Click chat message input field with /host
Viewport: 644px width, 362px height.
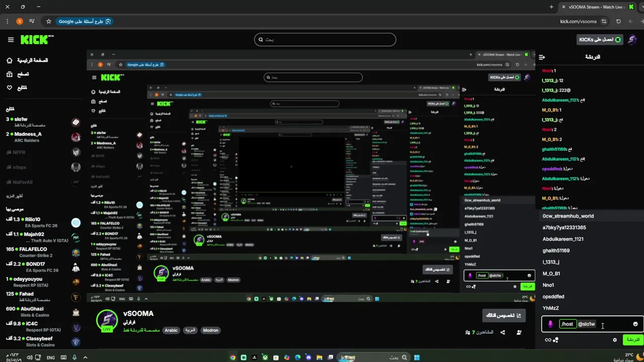pyautogui.click(x=592, y=324)
